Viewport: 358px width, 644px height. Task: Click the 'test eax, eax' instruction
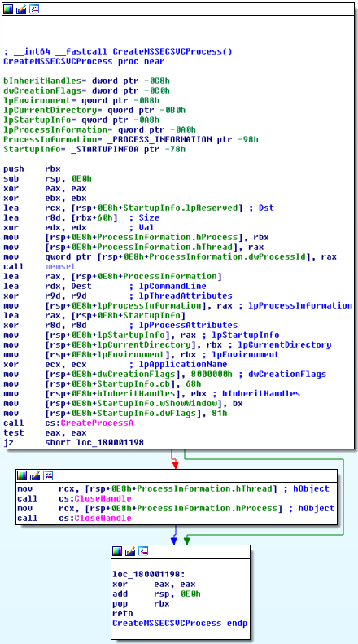coord(45,432)
